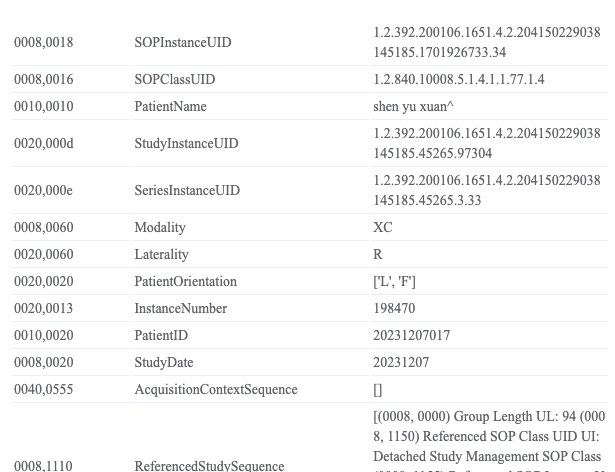The height and width of the screenshot is (472, 615).
Task: Click the 0020,000d tag cell
Action: pos(44,144)
